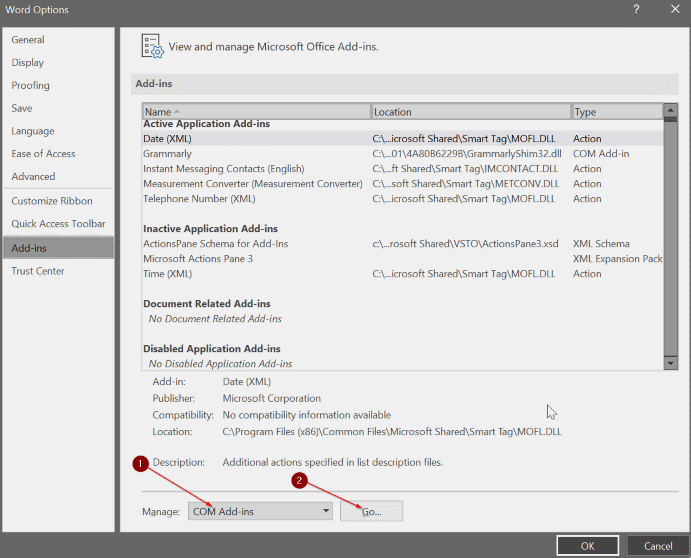
Task: Click the Go... button
Action: pyautogui.click(x=371, y=511)
